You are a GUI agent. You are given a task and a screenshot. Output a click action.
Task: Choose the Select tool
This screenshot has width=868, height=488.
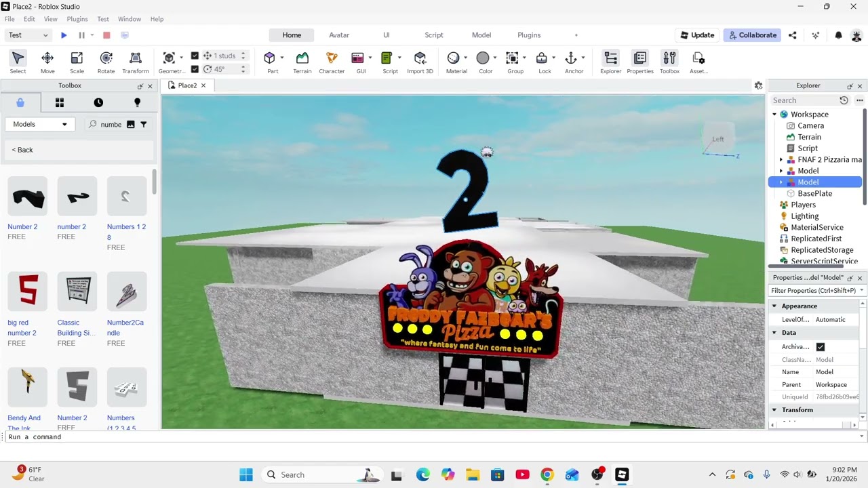tap(18, 62)
